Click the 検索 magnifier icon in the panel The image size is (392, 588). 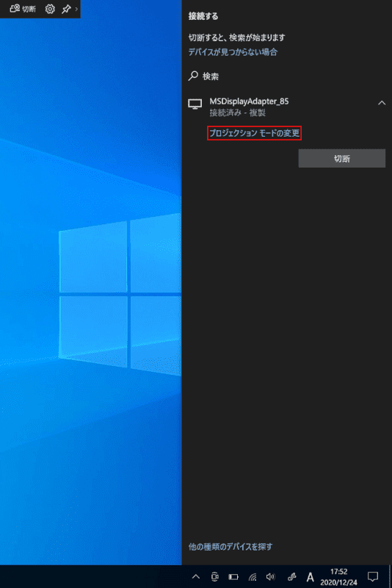(193, 76)
